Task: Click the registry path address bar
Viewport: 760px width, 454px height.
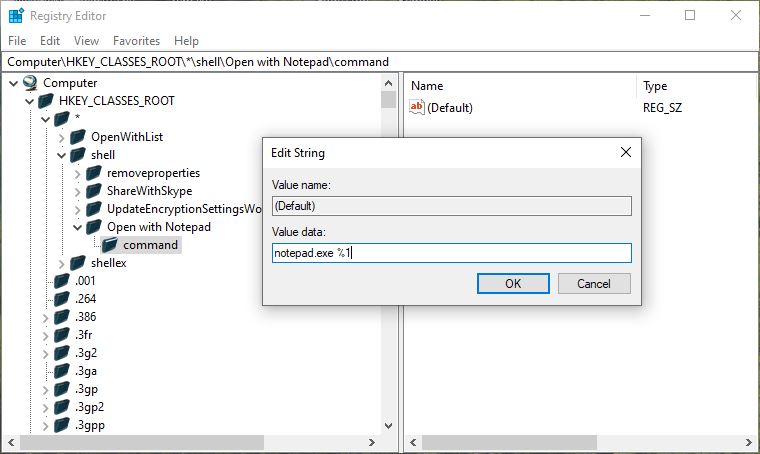Action: (x=380, y=62)
